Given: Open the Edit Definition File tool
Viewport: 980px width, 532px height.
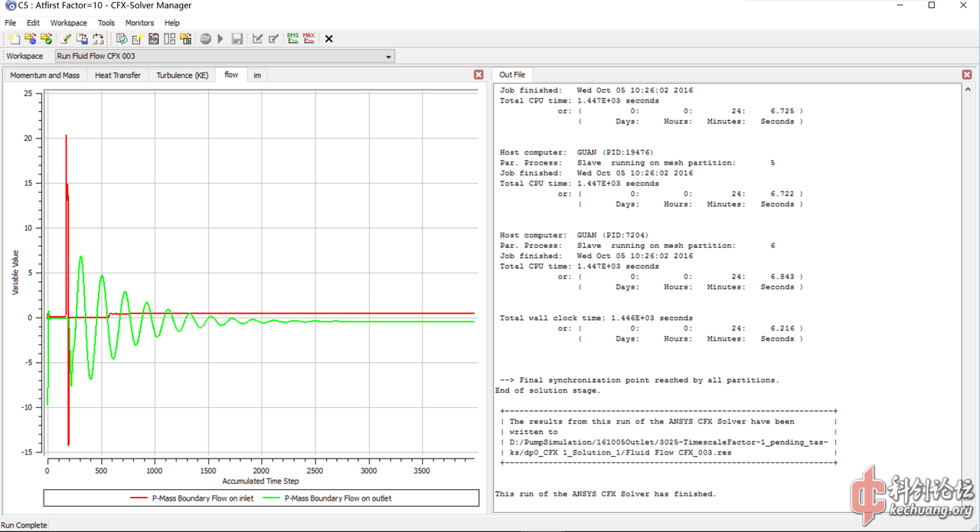Looking at the screenshot, I should coord(67,39).
